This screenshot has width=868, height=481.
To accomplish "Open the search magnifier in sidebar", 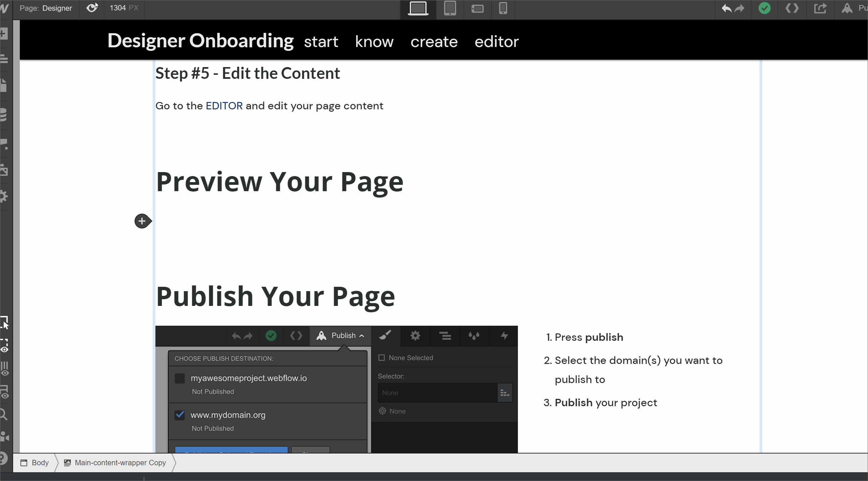I will (x=4, y=414).
